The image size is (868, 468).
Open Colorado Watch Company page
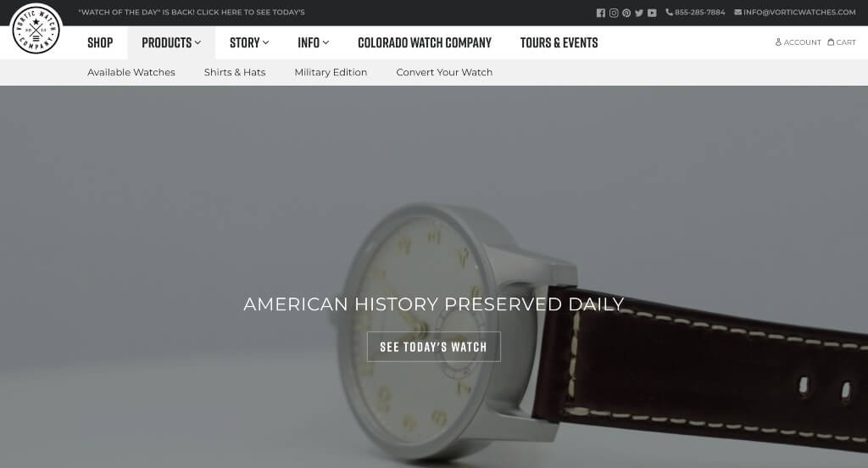tap(425, 42)
